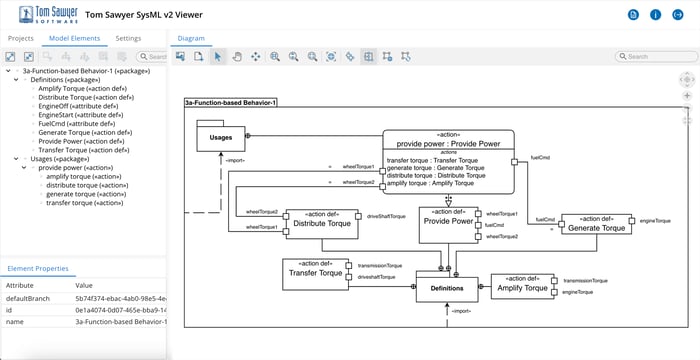Select the Diagram tab
The height and width of the screenshot is (360, 700).
(191, 38)
